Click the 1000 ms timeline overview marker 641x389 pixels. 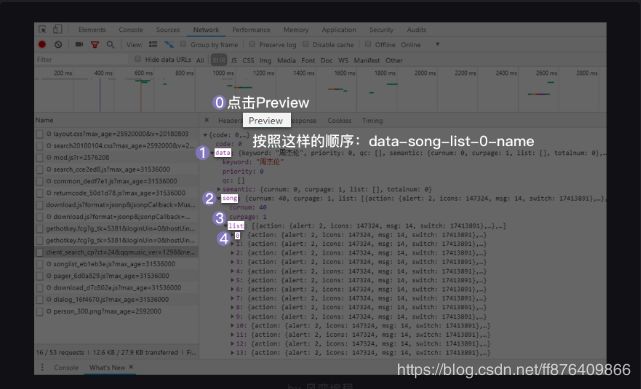coord(223,73)
